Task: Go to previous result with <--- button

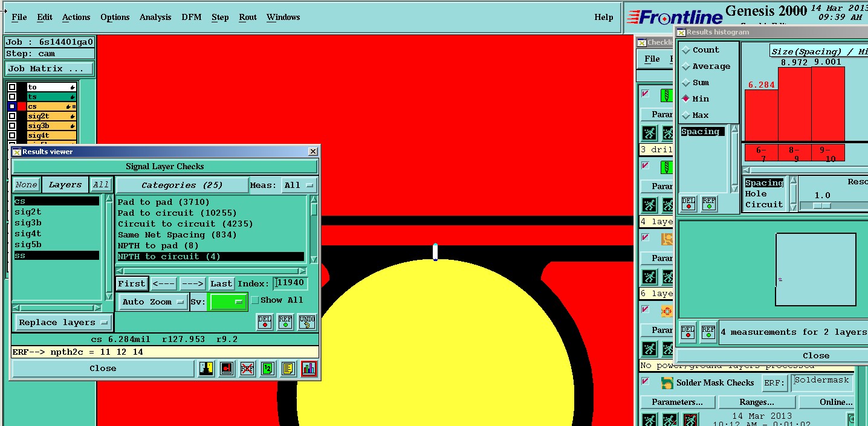Action: point(163,283)
